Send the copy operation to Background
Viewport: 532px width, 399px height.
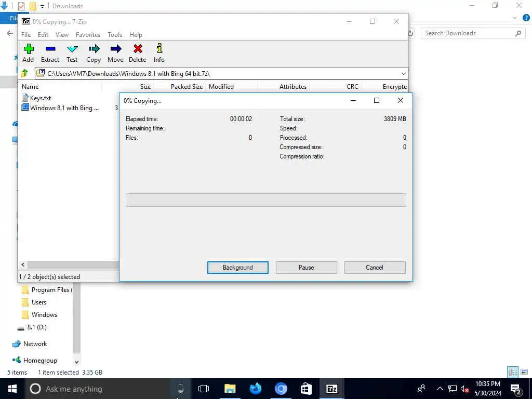pos(238,268)
